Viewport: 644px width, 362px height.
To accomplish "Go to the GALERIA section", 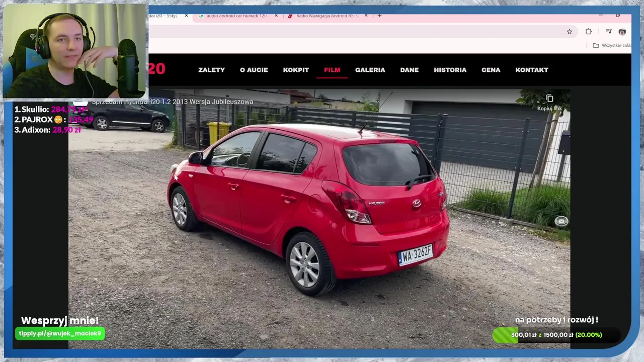I will (370, 70).
